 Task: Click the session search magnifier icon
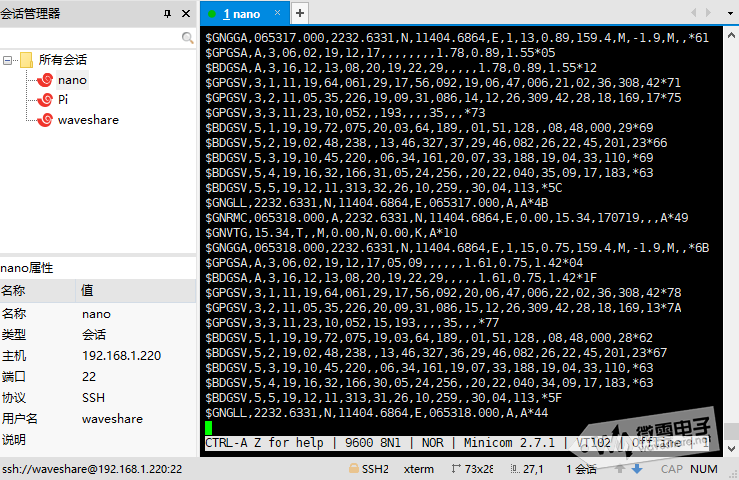click(188, 37)
